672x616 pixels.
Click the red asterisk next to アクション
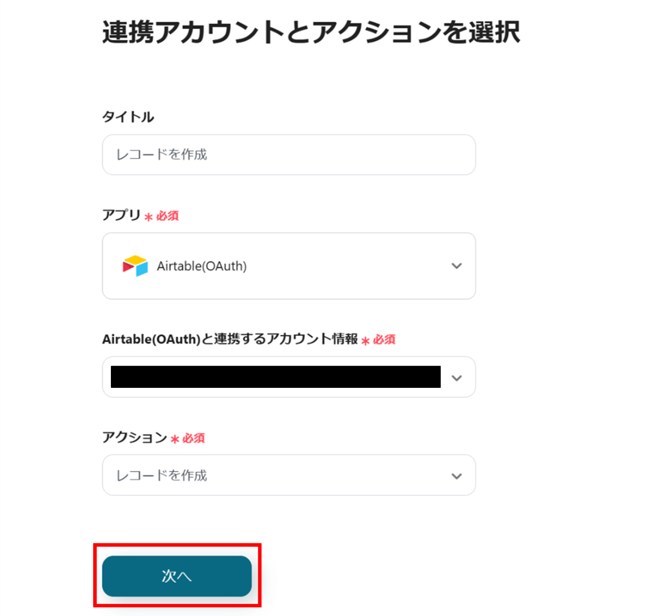[x=175, y=439]
